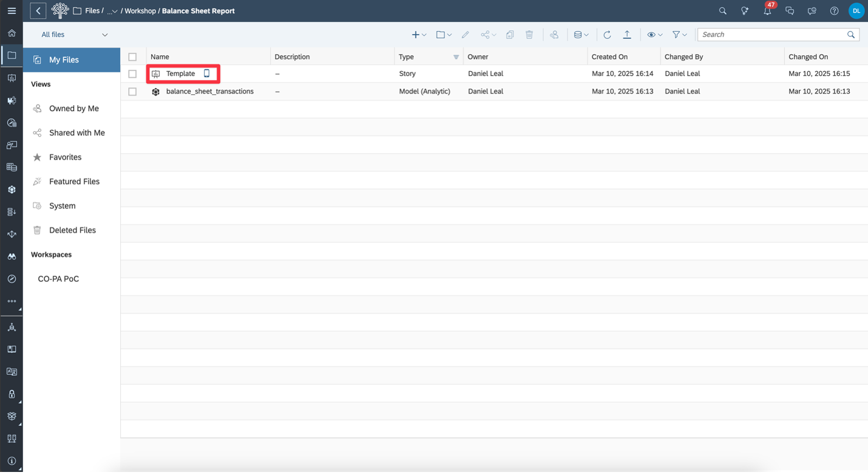Open the database cylinder dropdown in toolbar
Screen dimensions: 868x475
coord(581,35)
